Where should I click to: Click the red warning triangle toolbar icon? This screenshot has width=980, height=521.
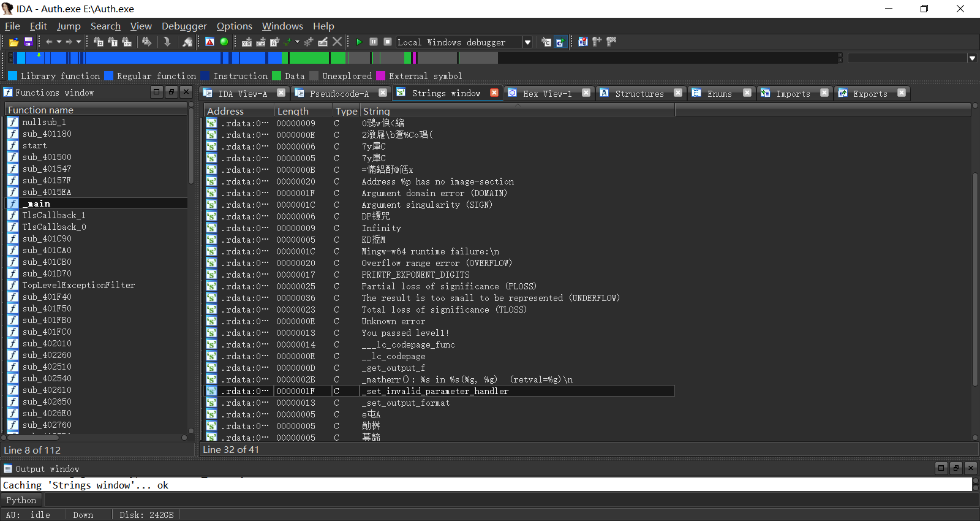210,42
